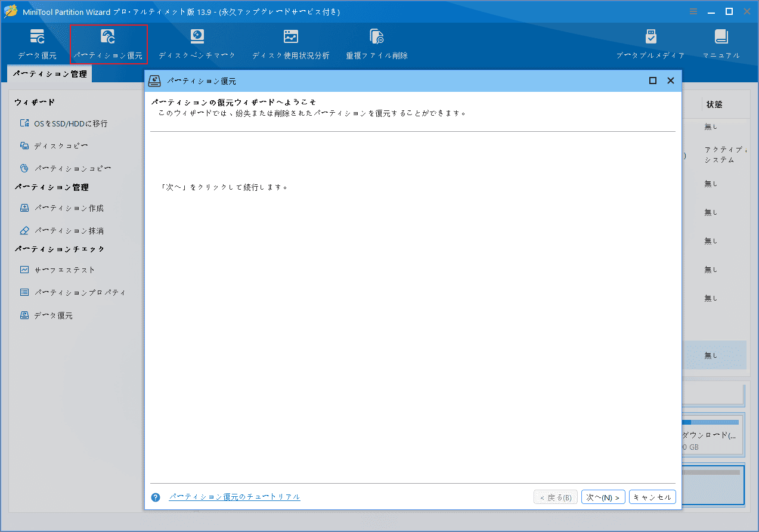Click the パーティションコピー sidebar icon
Screen dimensions: 759x532
(x=24, y=168)
